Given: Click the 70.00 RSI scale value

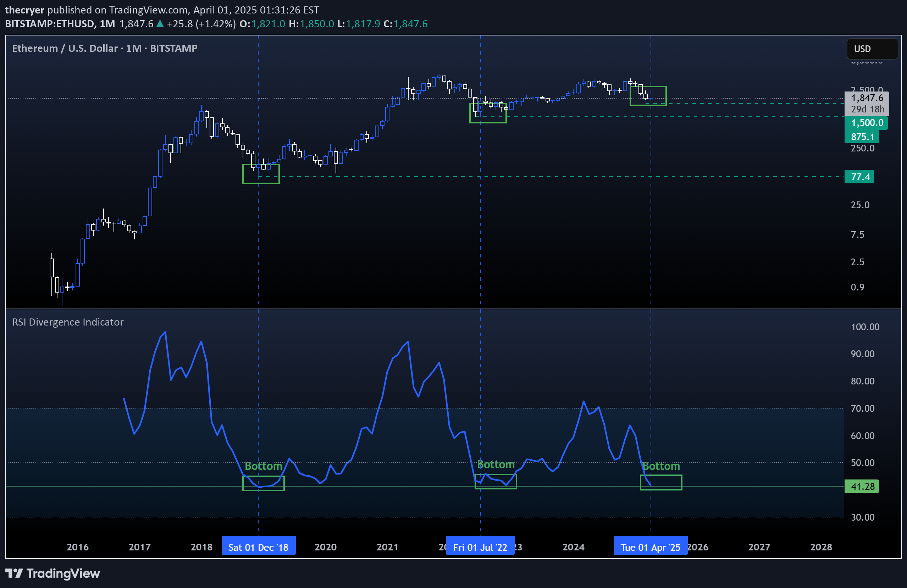Looking at the screenshot, I should point(863,409).
